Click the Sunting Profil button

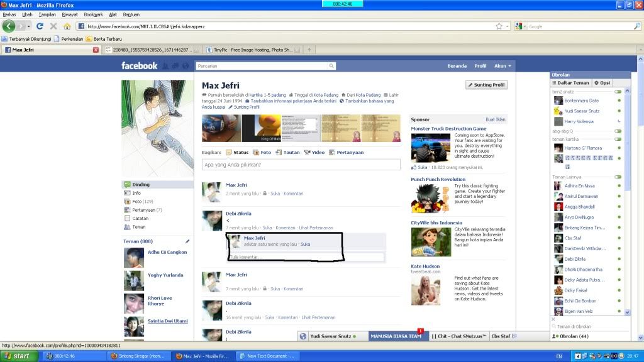click(486, 85)
